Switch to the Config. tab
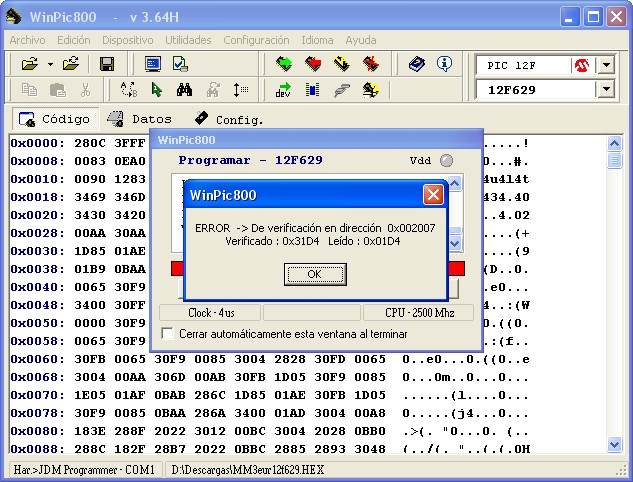This screenshot has width=633, height=482. point(228,119)
